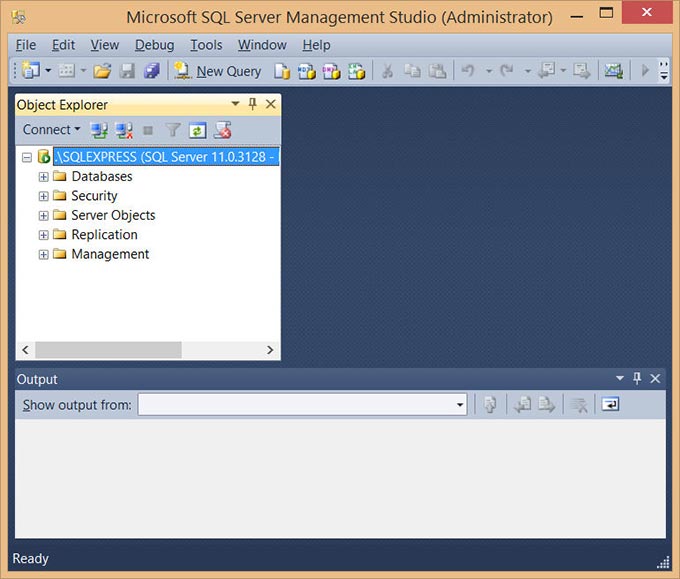Image resolution: width=680 pixels, height=579 pixels.
Task: Click the Refresh icon in Object Explorer
Action: point(197,131)
